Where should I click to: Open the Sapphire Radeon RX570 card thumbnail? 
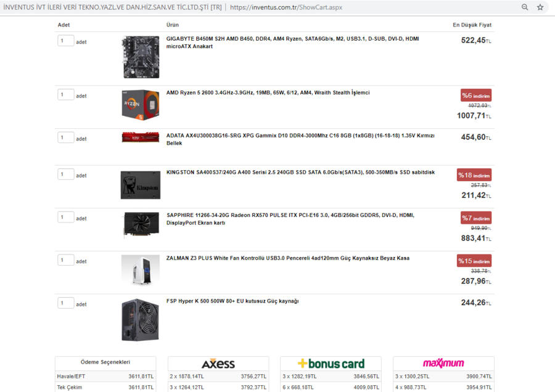[x=141, y=224]
